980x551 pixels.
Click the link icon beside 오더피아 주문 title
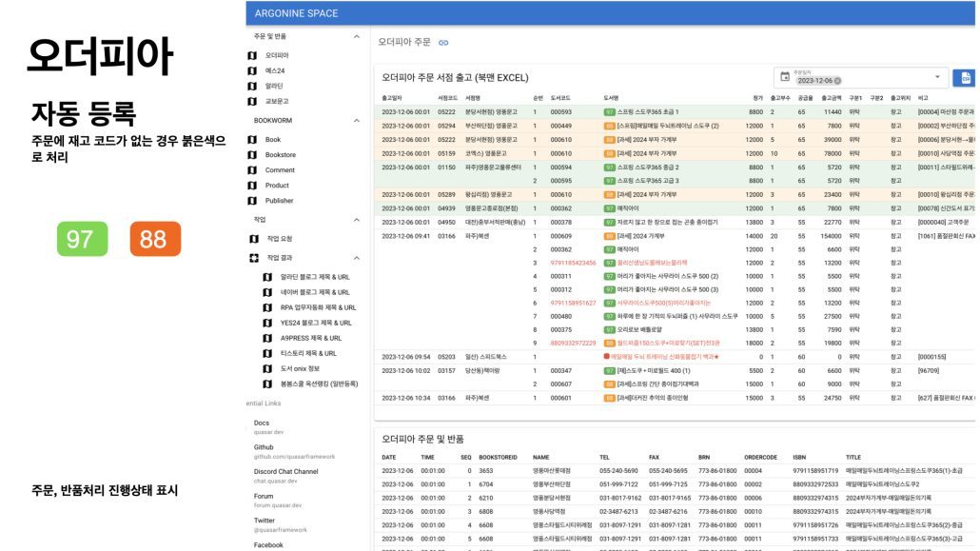[x=443, y=42]
